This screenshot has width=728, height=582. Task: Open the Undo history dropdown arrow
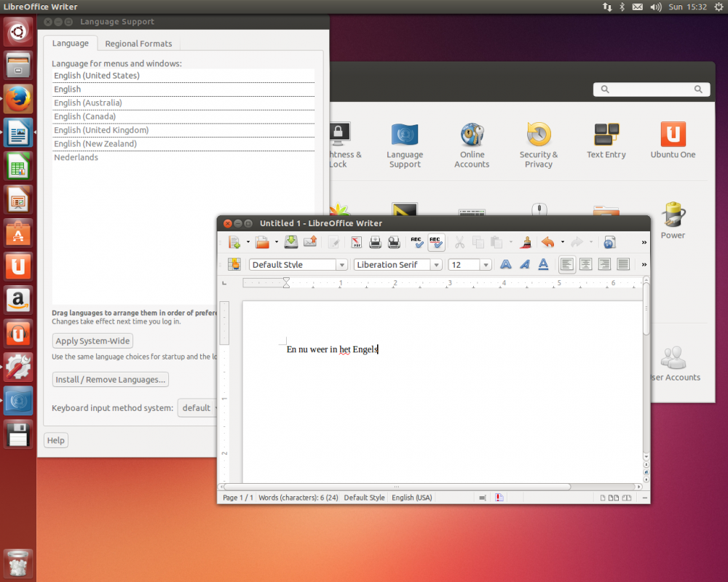click(x=562, y=242)
